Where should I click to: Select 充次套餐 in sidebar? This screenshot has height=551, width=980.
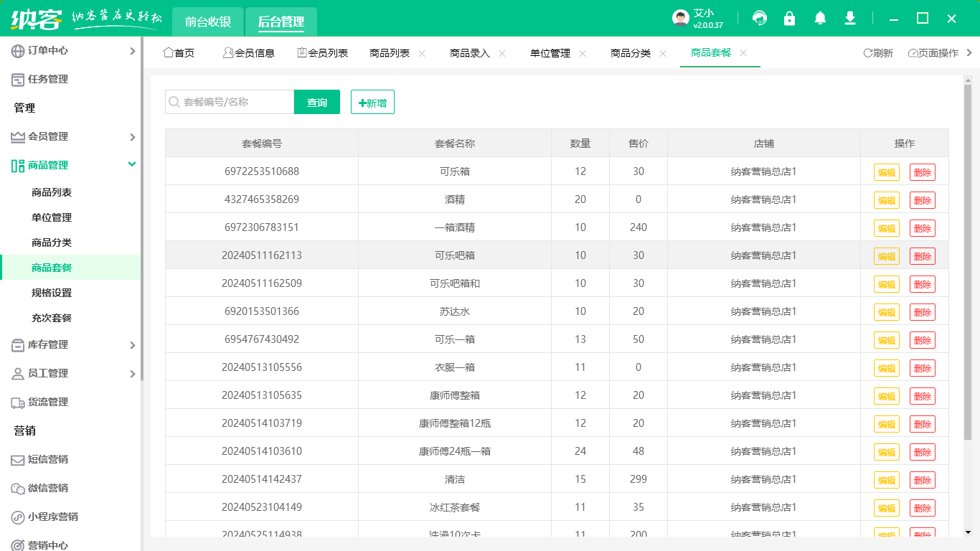tap(52, 318)
